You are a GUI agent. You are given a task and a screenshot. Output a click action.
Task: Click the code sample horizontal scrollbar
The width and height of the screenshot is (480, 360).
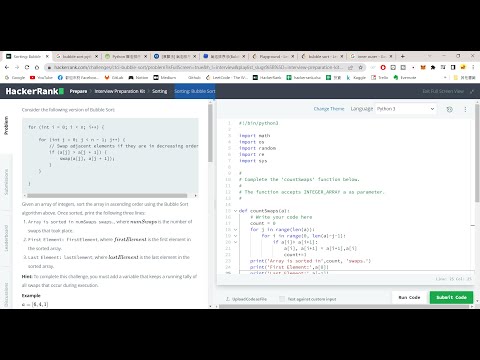coord(107,196)
